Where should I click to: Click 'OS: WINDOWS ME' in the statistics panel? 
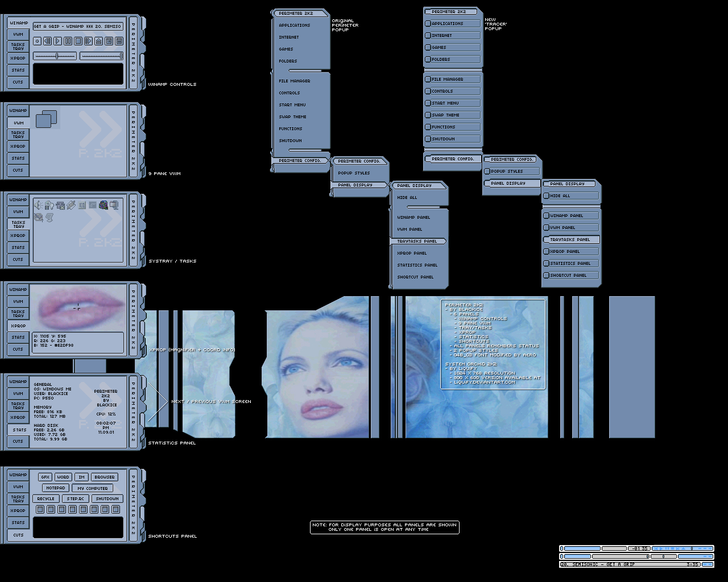[x=53, y=389]
